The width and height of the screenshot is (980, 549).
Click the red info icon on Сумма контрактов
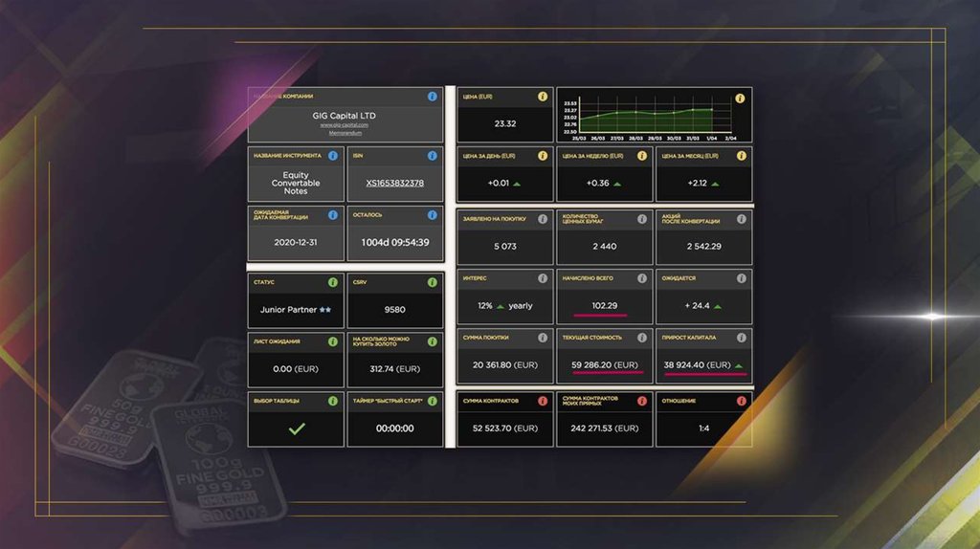coord(543,401)
